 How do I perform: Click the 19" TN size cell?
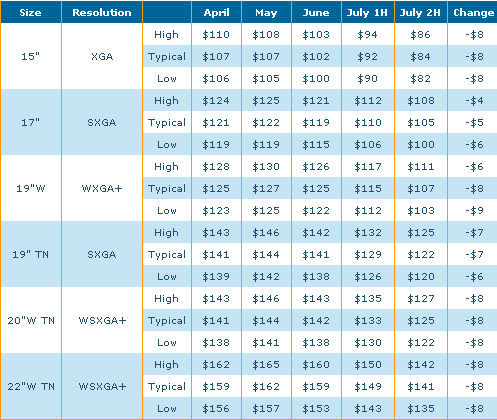[31, 254]
